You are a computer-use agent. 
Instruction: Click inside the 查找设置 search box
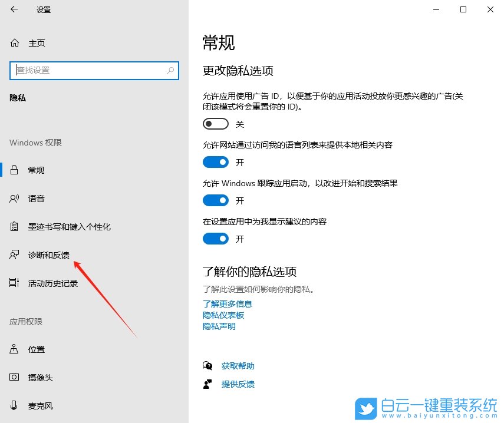pos(94,70)
